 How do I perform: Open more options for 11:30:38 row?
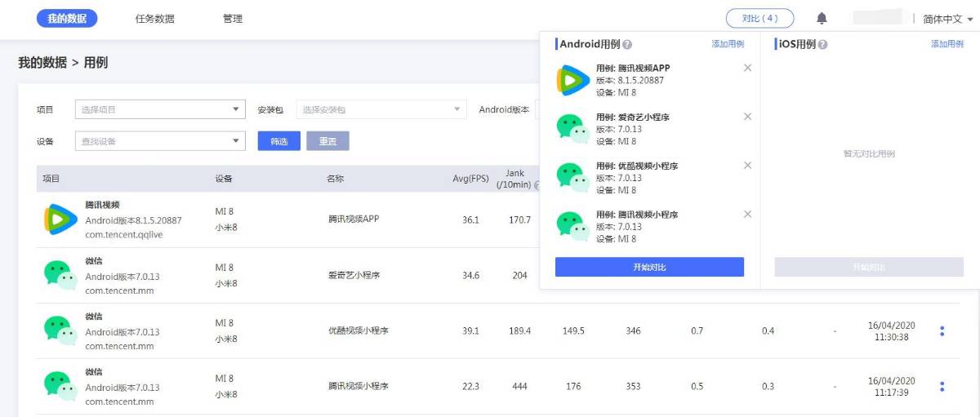[x=942, y=331]
